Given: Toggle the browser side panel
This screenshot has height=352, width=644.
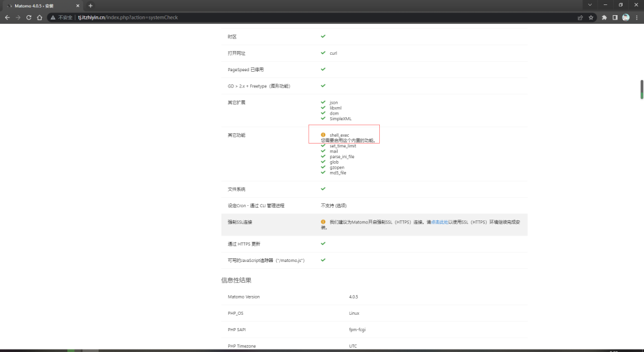Looking at the screenshot, I should tap(615, 18).
